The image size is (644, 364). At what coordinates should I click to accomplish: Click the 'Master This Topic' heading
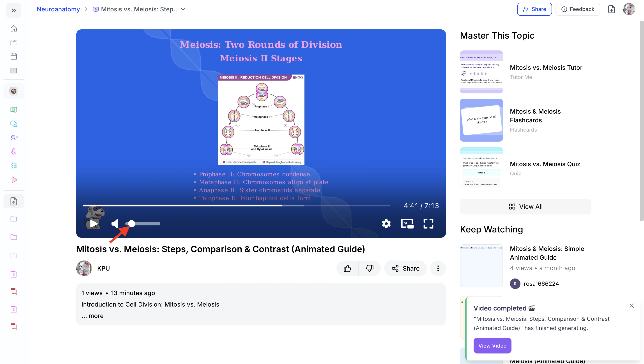click(497, 36)
